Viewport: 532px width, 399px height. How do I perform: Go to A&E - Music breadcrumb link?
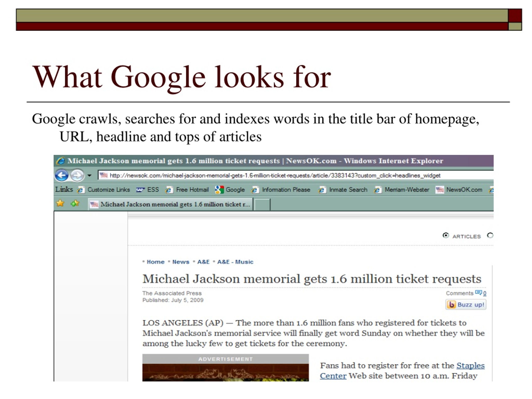[235, 262]
